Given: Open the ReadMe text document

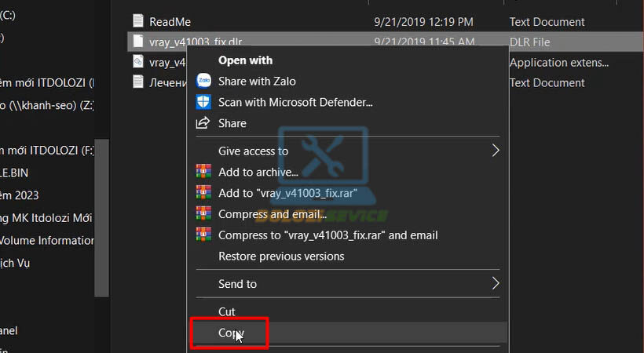Looking at the screenshot, I should [x=170, y=22].
